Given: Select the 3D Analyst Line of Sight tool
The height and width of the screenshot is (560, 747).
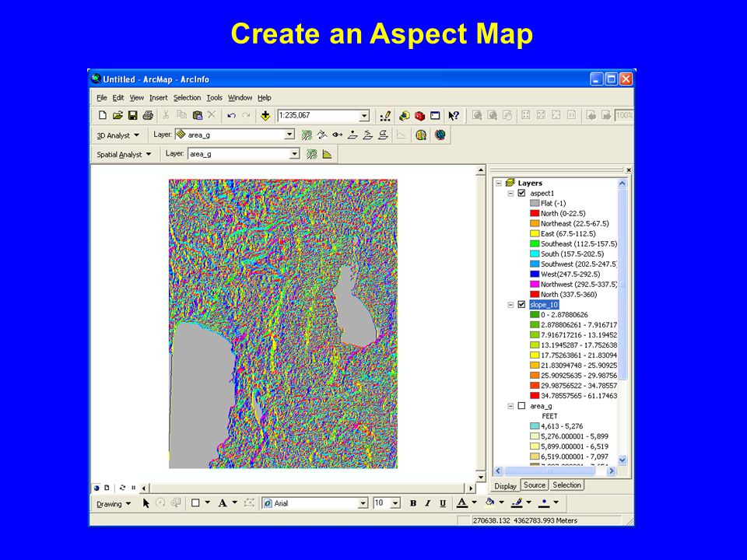Looking at the screenshot, I should [x=337, y=135].
